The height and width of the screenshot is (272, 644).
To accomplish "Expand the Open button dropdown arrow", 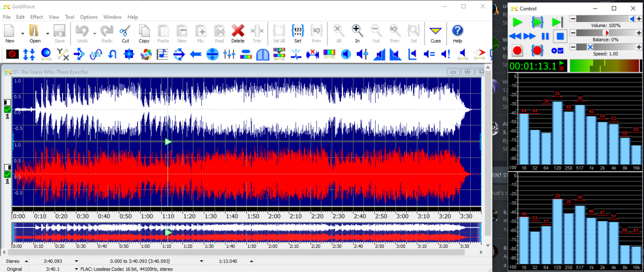I will click(x=47, y=33).
